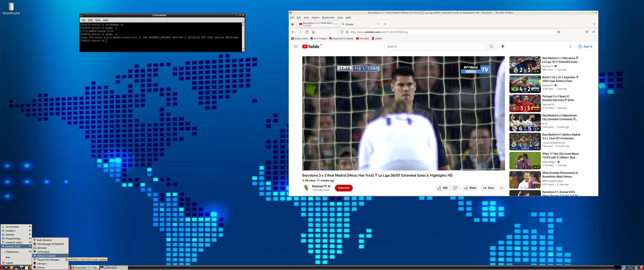The height and width of the screenshot is (270, 644).
Task: Click LXTerminal scrollbar down arrow
Action: (243, 50)
